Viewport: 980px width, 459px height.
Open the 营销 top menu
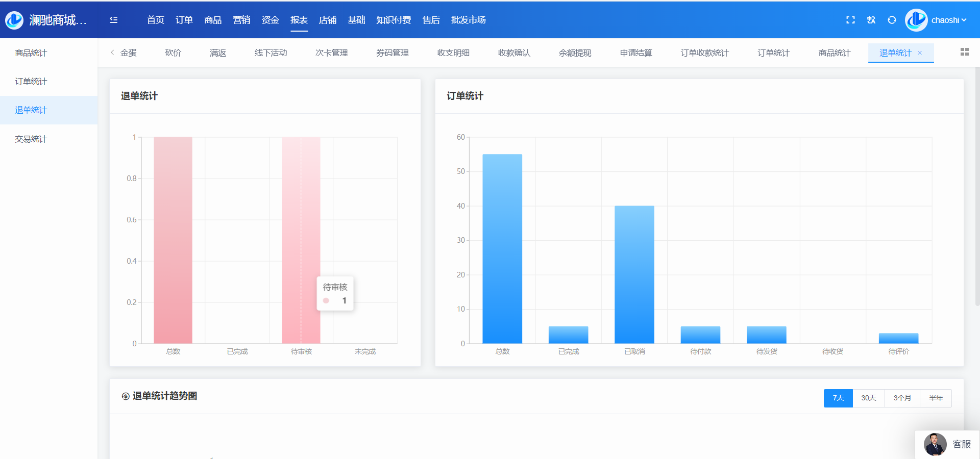click(x=241, y=20)
